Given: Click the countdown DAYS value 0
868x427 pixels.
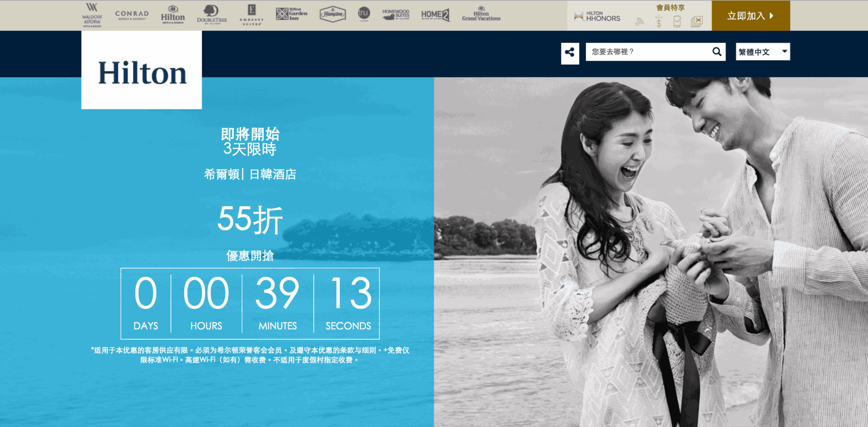Looking at the screenshot, I should pyautogui.click(x=146, y=293).
